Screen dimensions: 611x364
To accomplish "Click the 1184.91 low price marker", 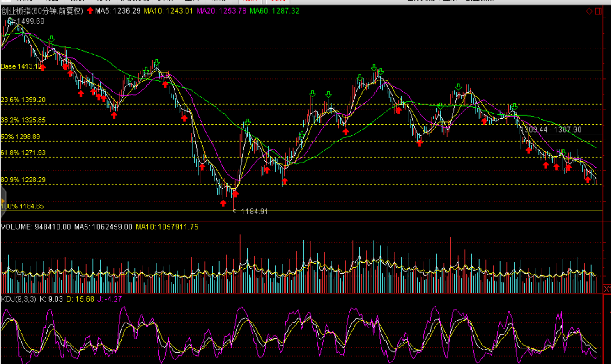I will [x=254, y=211].
